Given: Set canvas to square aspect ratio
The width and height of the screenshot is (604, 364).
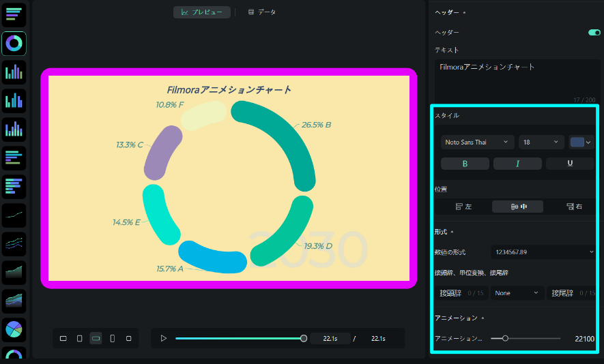Looking at the screenshot, I should (129, 339).
